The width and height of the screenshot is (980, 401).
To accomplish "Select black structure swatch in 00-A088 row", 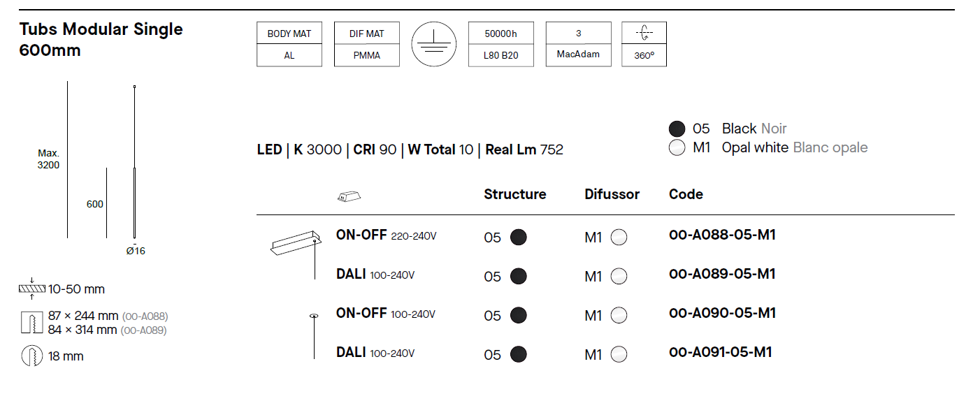I will tap(518, 237).
